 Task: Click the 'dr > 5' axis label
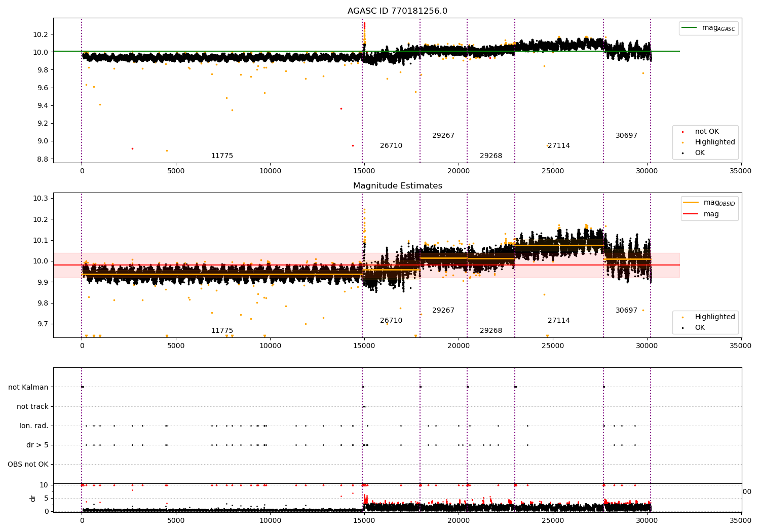[37, 445]
